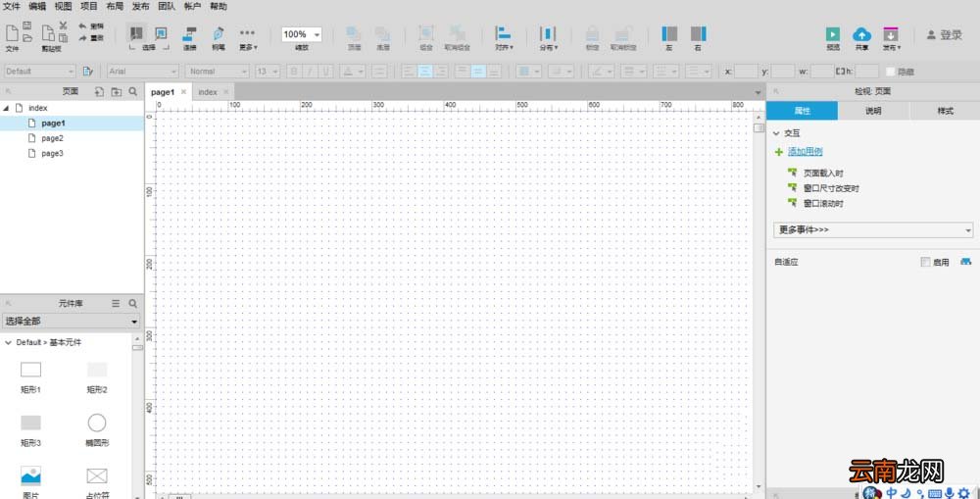This screenshot has width=980, height=499.
Task: Open the widget library (元件库) options menu icon
Action: click(x=116, y=303)
